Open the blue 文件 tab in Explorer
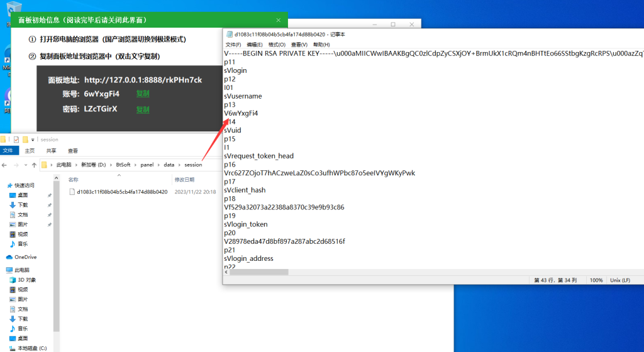Viewport: 644px width, 352px height. point(8,151)
